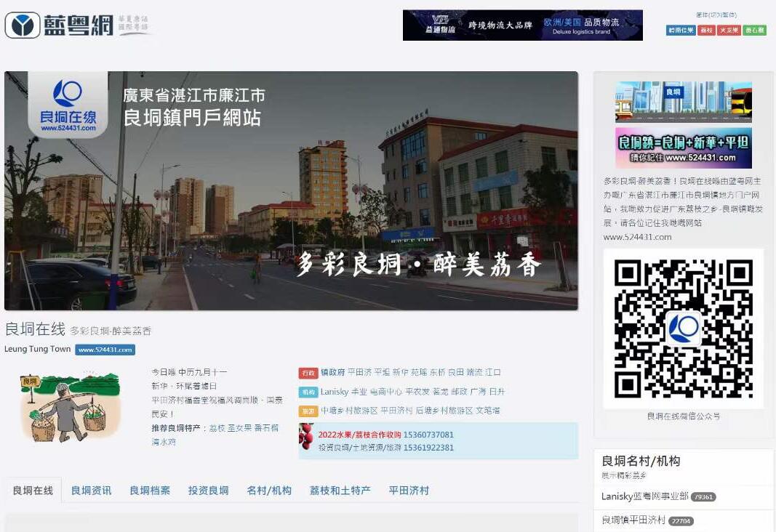Viewport: 776px width, 532px height.
Task: Toggle the simplified/traditional Chinese switch link
Action: pyautogui.click(x=716, y=15)
